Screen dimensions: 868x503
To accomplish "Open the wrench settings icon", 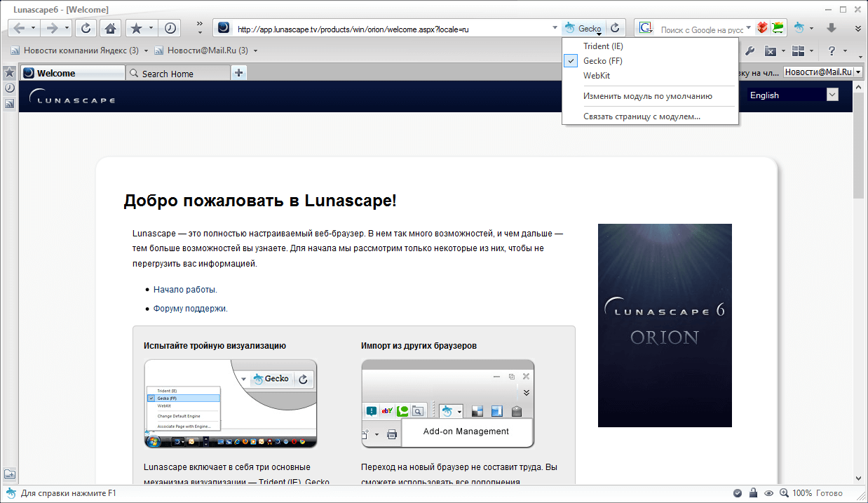I will [x=749, y=51].
